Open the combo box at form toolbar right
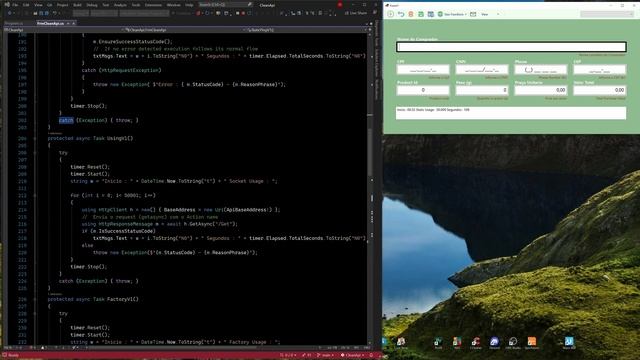 607,14
